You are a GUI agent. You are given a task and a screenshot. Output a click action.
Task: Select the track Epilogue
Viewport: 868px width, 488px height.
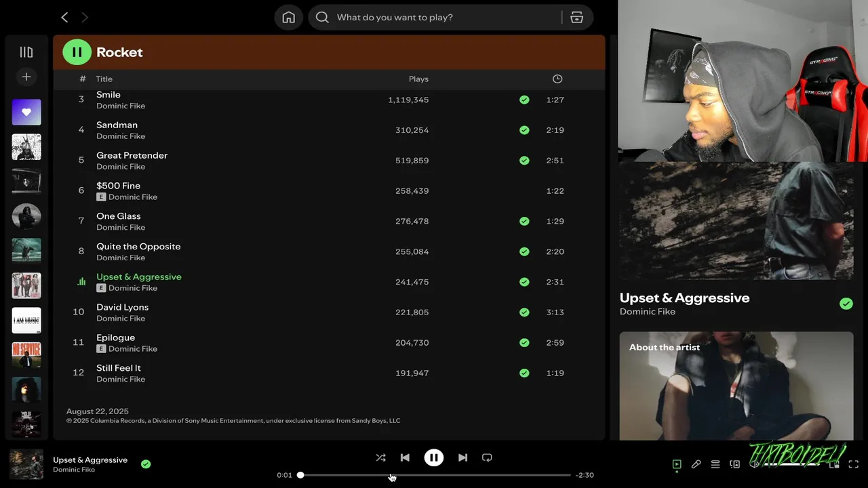(115, 338)
